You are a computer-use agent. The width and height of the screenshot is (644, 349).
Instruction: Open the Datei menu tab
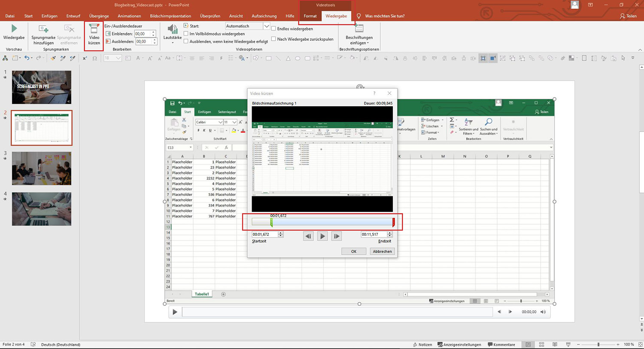tap(10, 16)
